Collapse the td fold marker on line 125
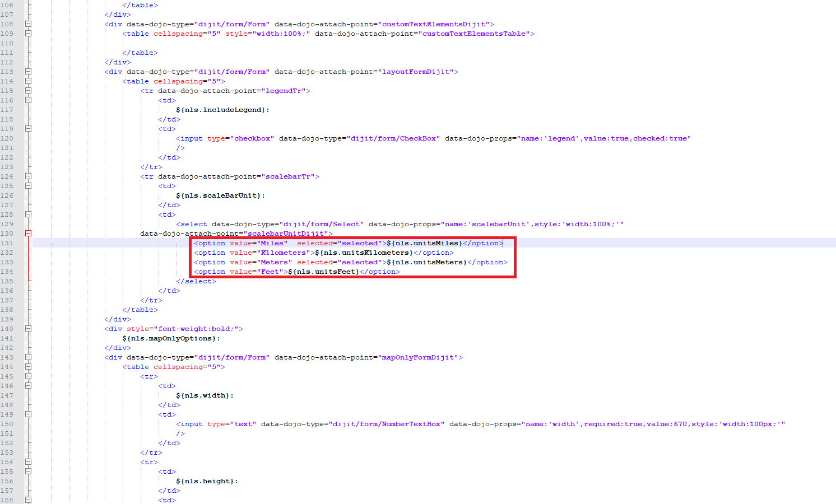Viewport: 836px width, 504px height. pos(28,186)
